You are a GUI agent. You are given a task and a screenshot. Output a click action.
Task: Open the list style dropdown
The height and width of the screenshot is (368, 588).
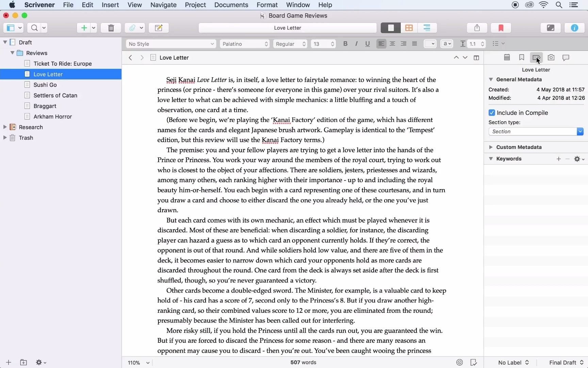(498, 44)
